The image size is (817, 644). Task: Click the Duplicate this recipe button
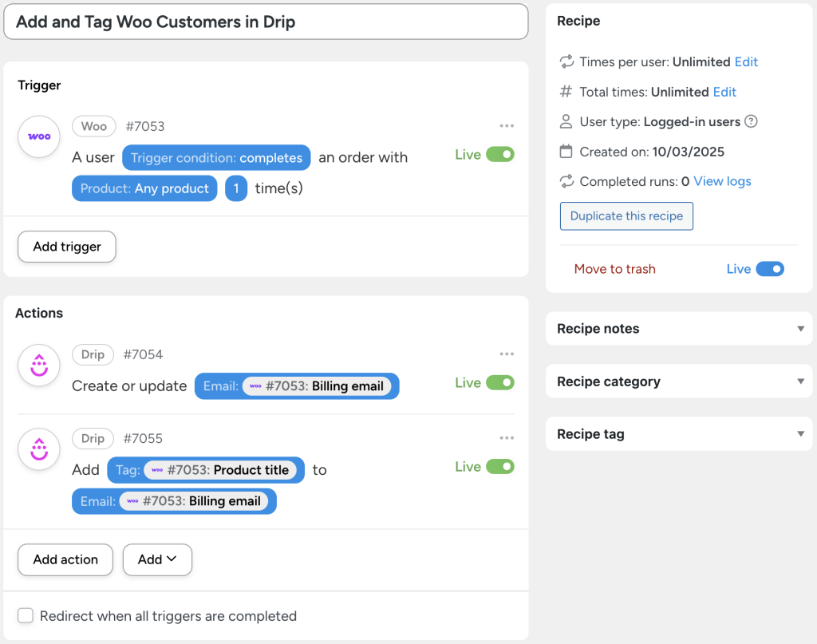tap(626, 215)
